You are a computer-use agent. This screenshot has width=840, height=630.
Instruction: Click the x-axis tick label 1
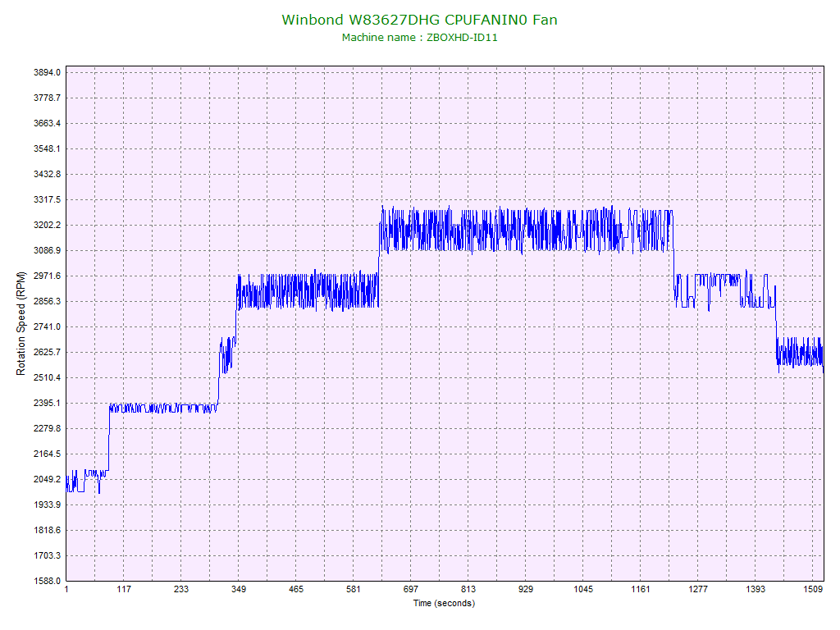[x=66, y=589]
